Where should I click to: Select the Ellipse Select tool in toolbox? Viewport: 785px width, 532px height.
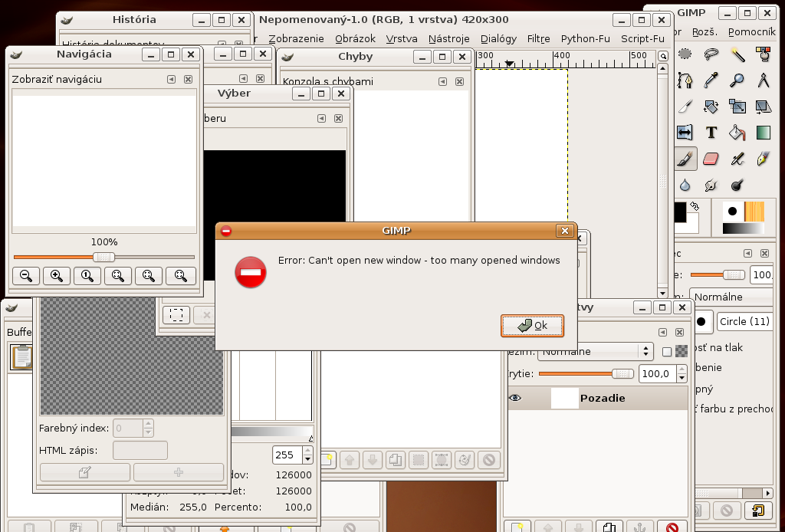tap(685, 54)
